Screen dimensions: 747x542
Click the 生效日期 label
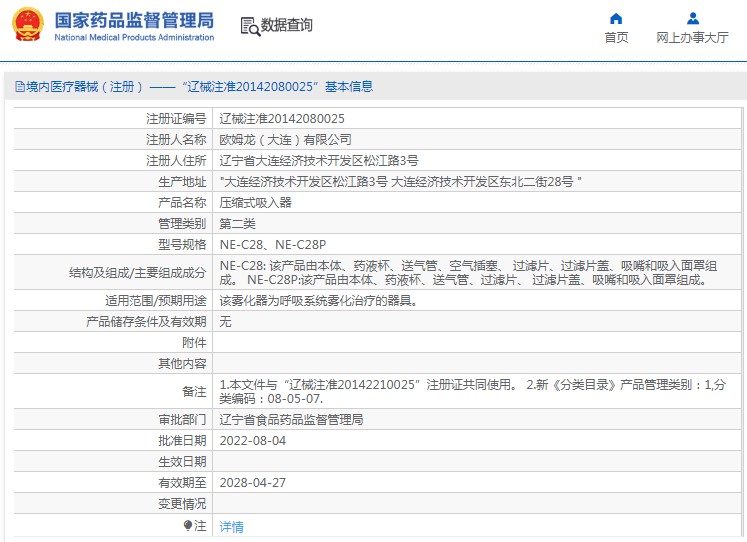click(182, 462)
